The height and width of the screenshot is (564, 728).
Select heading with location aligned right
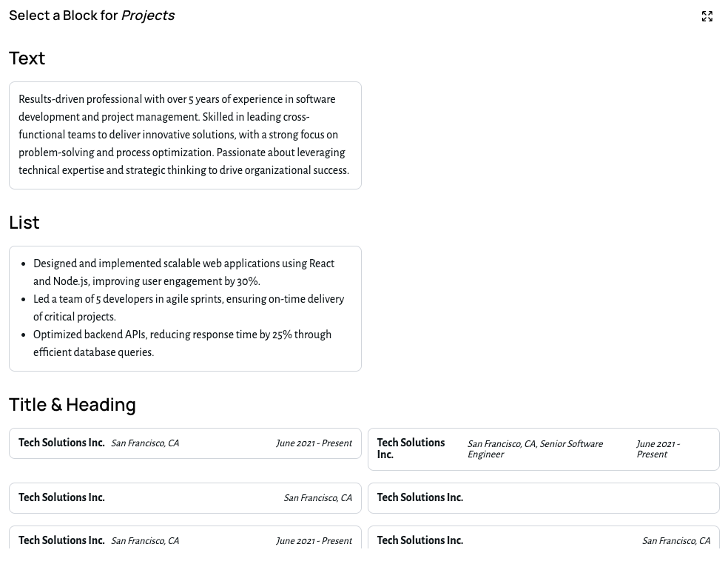[185, 497]
